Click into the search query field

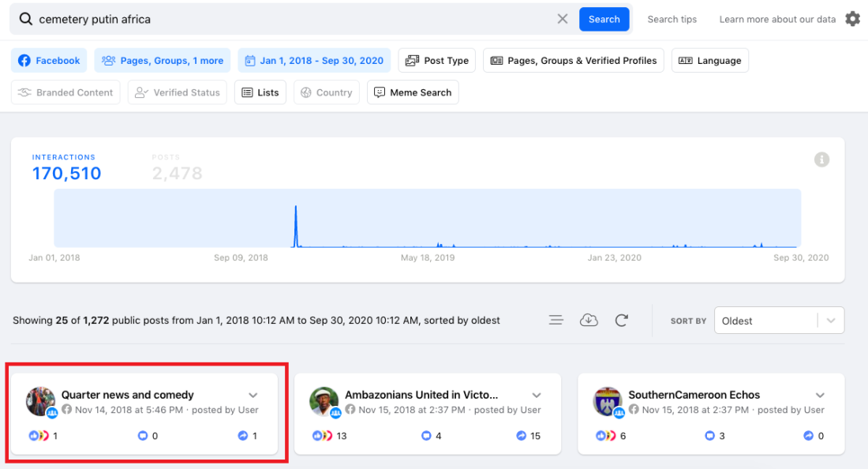pyautogui.click(x=294, y=20)
